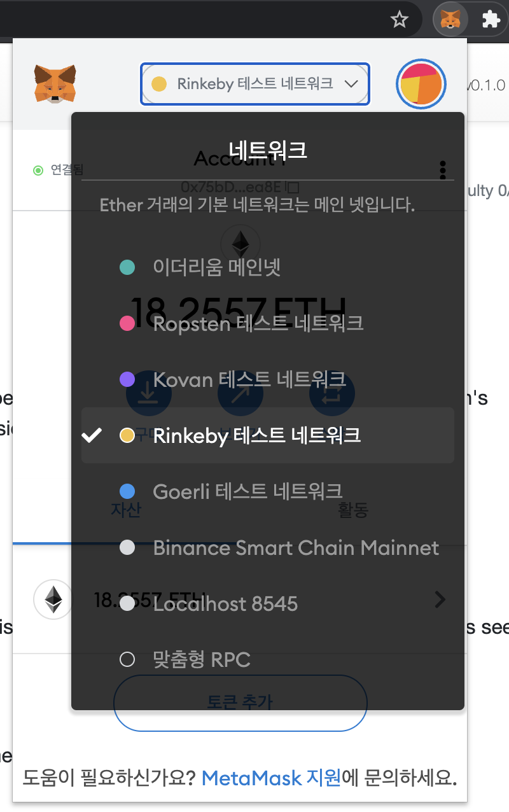Click the colorful account avatar circle
The image size is (509, 812).
[x=421, y=83]
